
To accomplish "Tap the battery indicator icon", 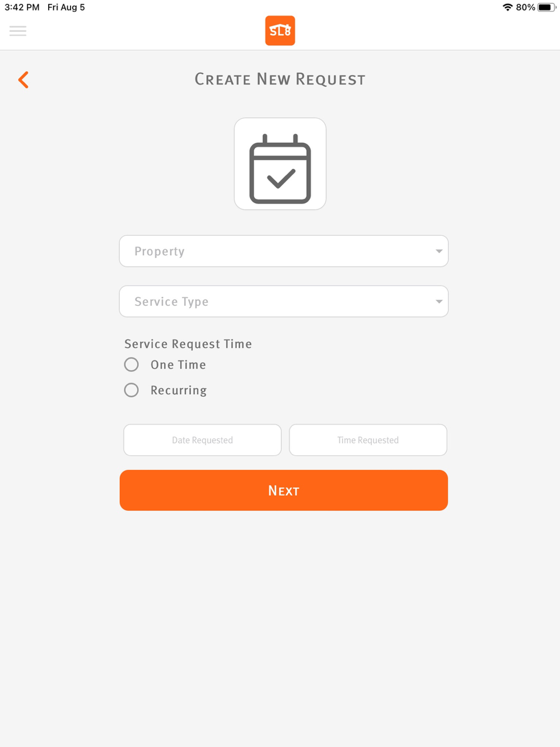I will [x=547, y=7].
